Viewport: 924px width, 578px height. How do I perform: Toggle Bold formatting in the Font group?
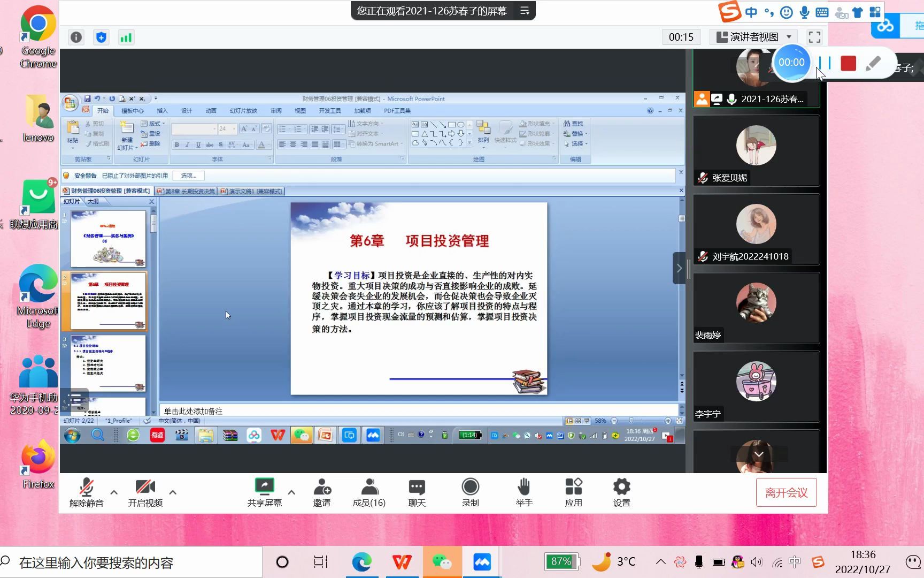(176, 144)
